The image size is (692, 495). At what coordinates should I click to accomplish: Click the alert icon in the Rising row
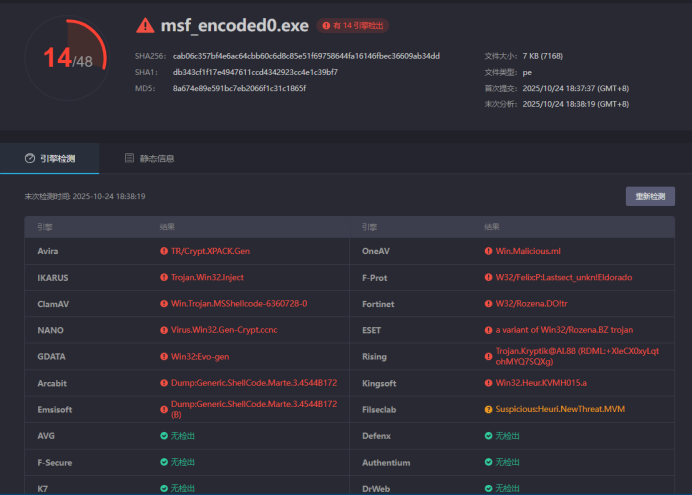[x=488, y=356]
